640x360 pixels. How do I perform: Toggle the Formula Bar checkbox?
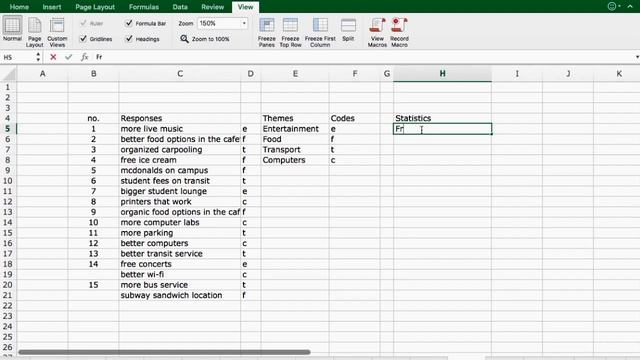(x=129, y=23)
